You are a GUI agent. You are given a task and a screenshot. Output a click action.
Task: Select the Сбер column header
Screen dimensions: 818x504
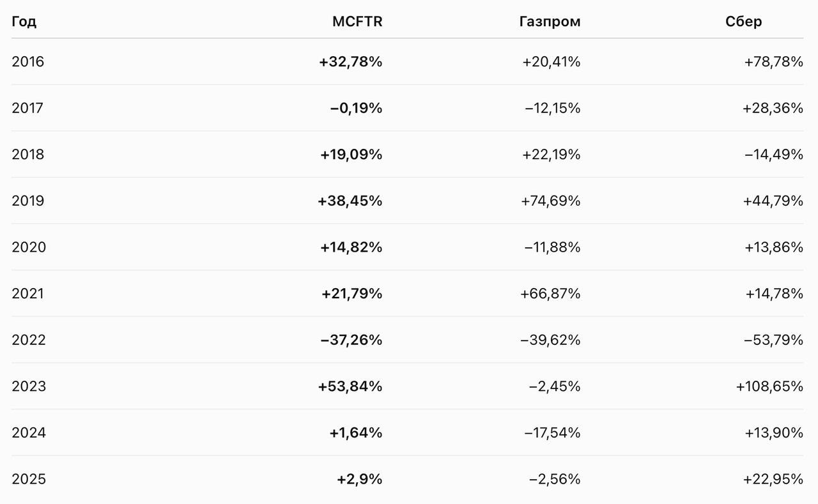(x=744, y=22)
